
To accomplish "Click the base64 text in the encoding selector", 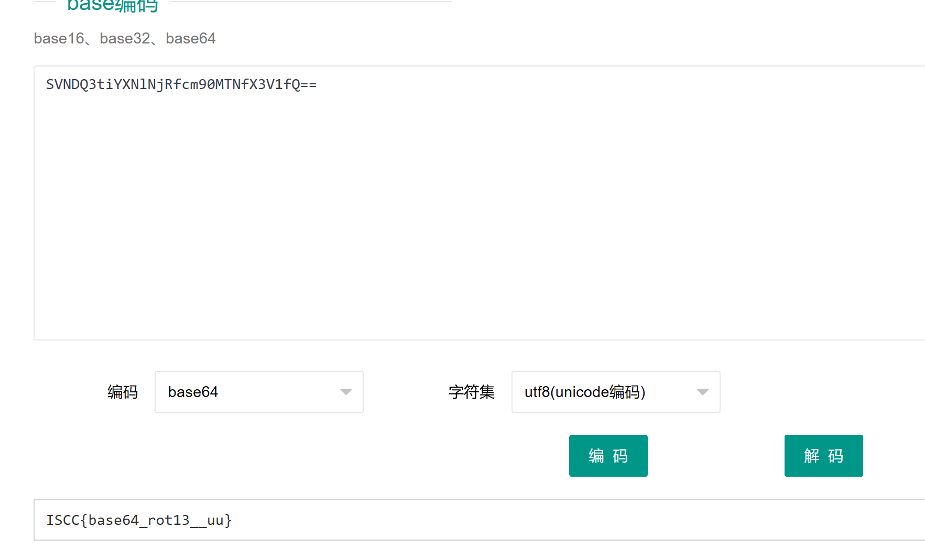I will pos(193,392).
